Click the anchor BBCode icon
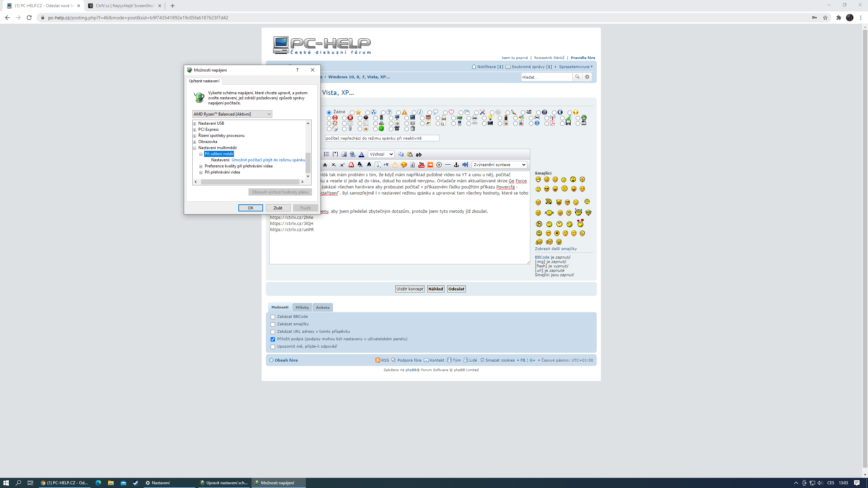 [x=456, y=165]
